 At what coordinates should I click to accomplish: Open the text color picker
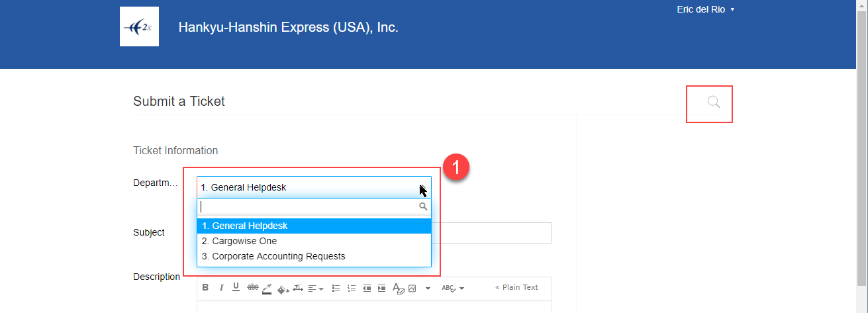tap(267, 289)
